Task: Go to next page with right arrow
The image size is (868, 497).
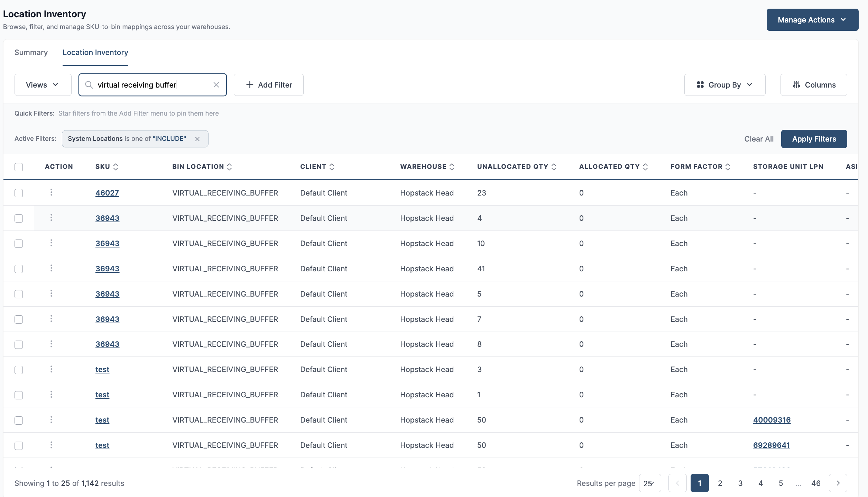Action: pos(838,483)
